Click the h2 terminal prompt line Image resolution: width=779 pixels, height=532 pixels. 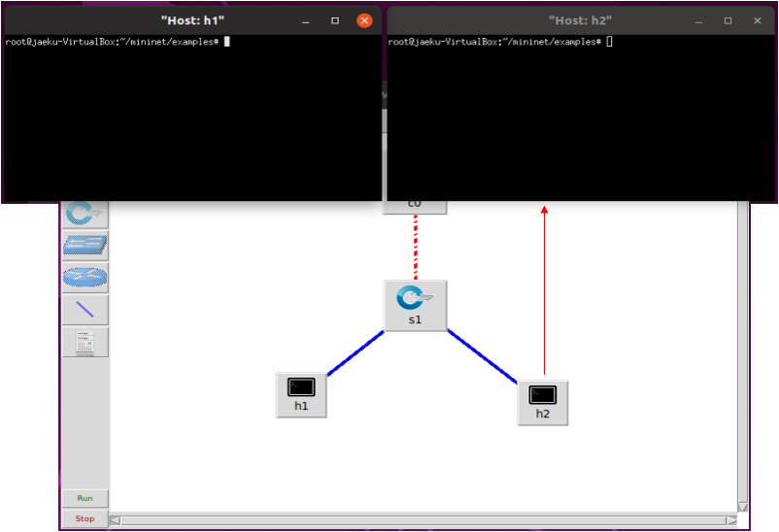tap(500, 42)
